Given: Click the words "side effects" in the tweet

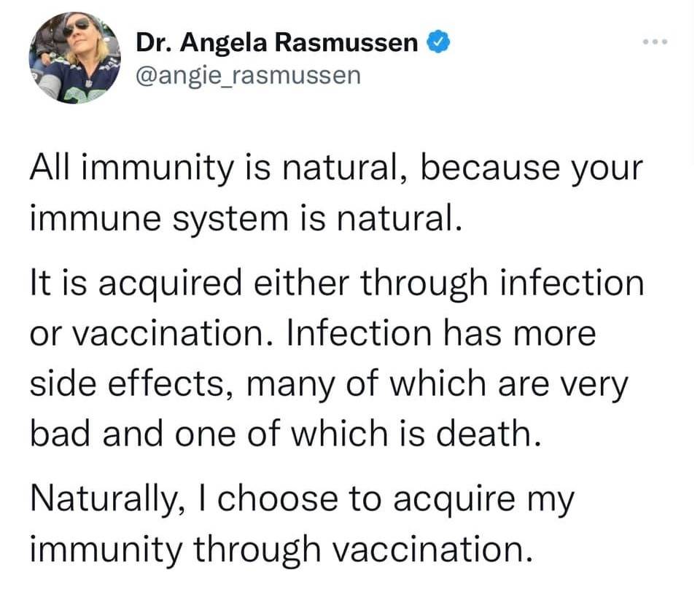Looking at the screenshot, I should [x=127, y=384].
